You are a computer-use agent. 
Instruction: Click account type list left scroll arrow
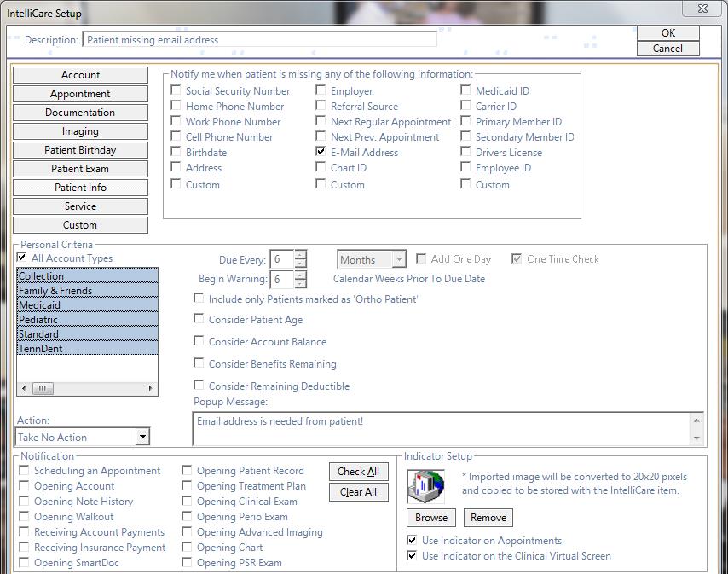(24, 388)
